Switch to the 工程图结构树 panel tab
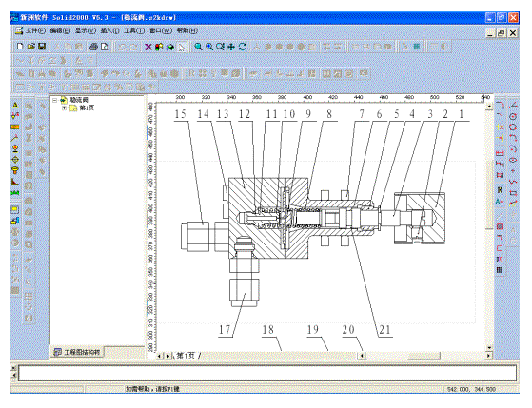Viewport: 532px width, 408px height. 78,352
